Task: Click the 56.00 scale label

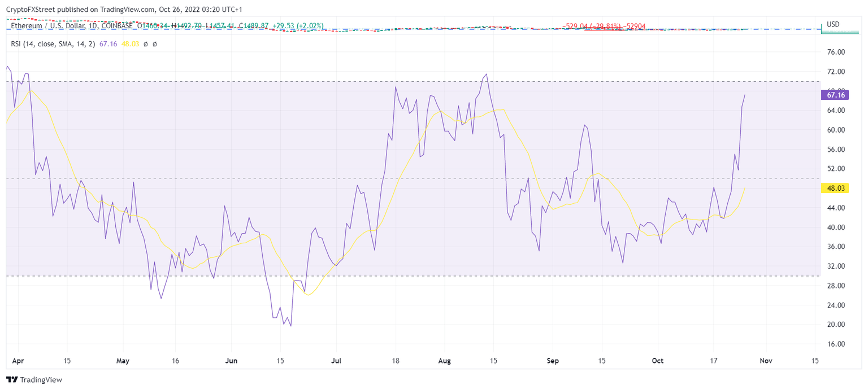Action: [835, 150]
